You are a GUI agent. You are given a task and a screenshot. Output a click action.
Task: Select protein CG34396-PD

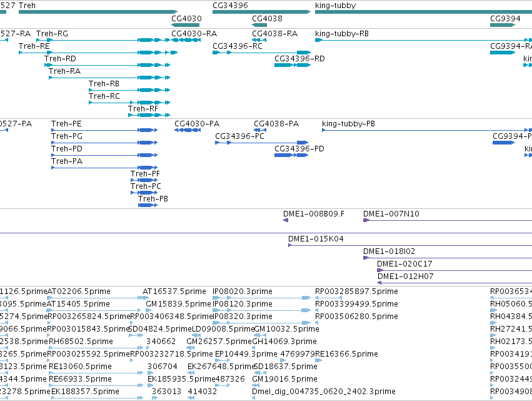(x=291, y=155)
